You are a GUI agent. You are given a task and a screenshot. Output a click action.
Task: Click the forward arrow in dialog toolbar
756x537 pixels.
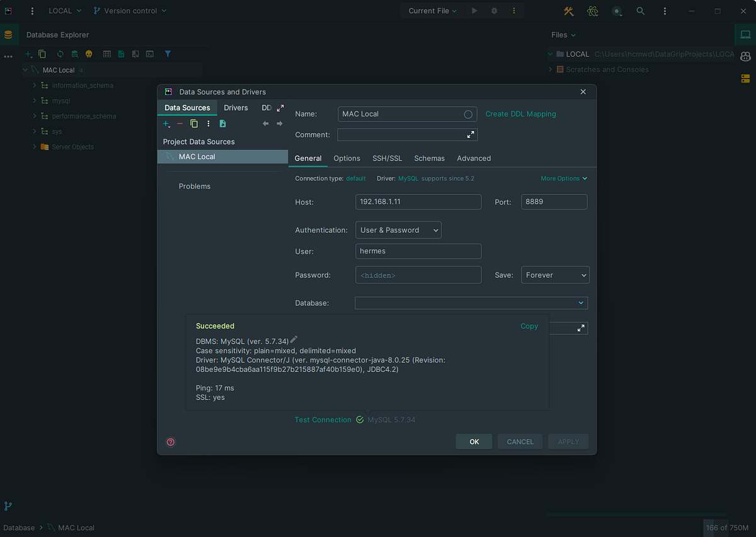(x=280, y=124)
